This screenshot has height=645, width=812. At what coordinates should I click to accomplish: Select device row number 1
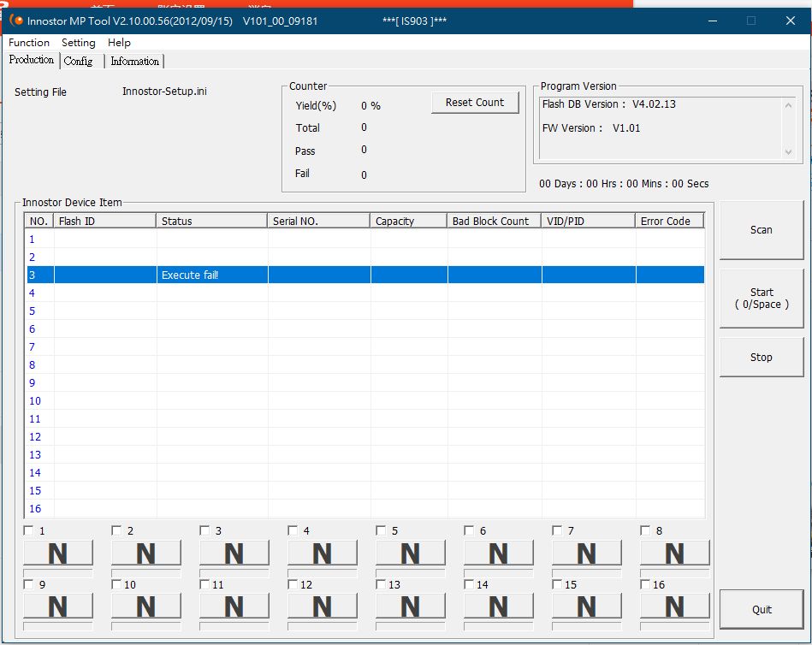click(x=365, y=240)
